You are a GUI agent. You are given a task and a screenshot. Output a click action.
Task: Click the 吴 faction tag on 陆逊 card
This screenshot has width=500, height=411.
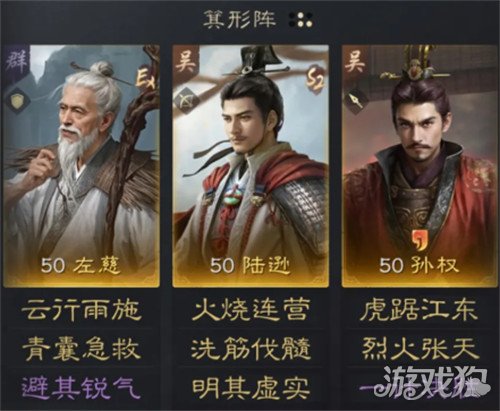click(186, 61)
